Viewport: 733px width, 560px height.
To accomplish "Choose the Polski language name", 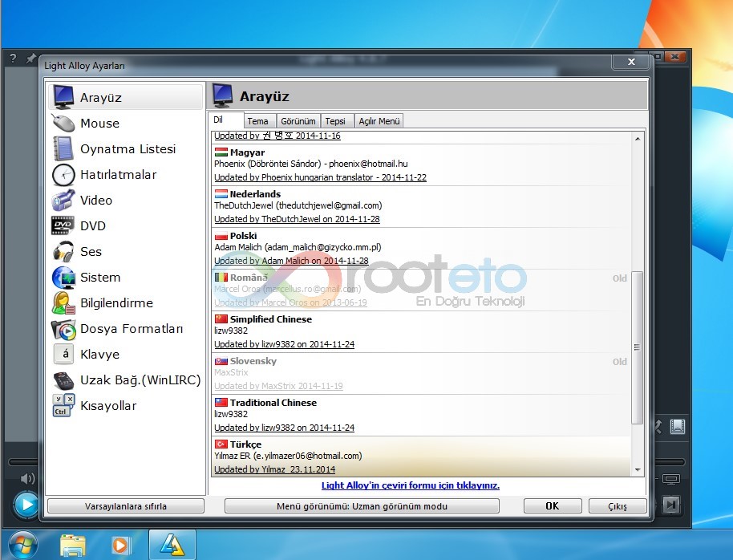I will tap(244, 236).
